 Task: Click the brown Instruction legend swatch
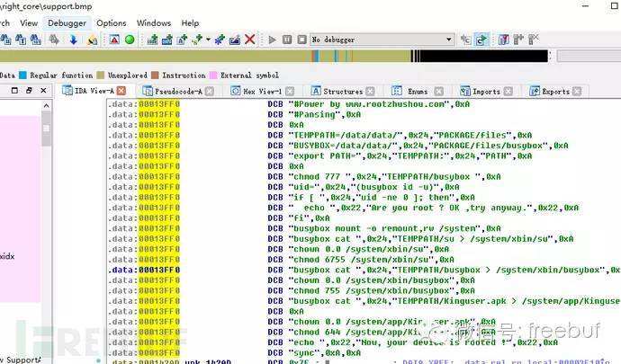(155, 75)
